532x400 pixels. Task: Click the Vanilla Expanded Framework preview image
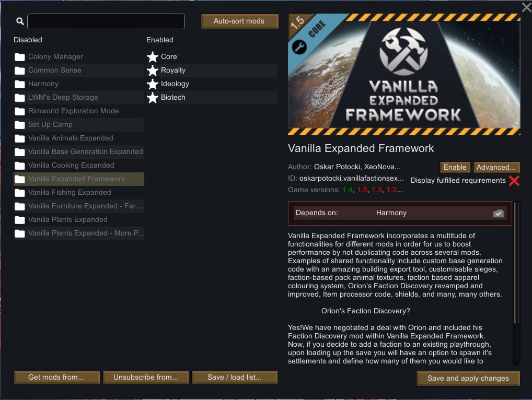point(403,73)
